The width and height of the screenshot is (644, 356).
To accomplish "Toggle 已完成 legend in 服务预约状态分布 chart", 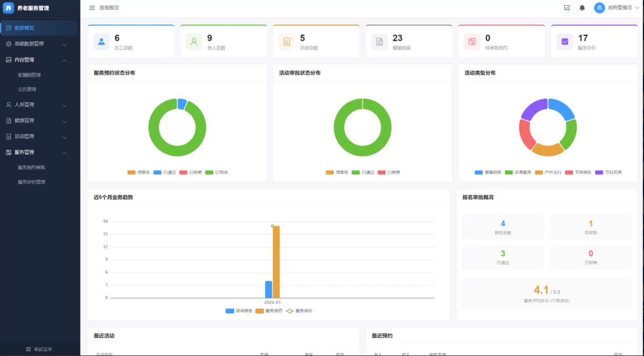I will tap(216, 172).
